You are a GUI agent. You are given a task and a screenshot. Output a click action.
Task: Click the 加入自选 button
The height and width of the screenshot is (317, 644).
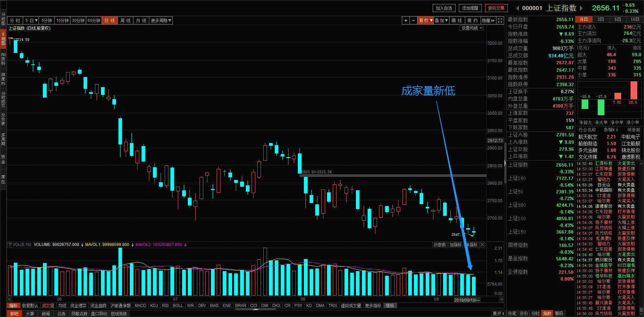click(x=444, y=8)
